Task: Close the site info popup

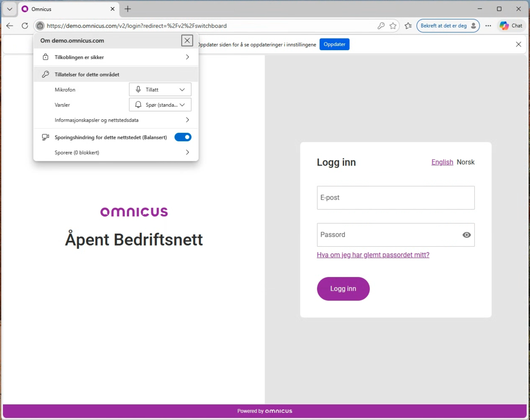Action: 187,40
